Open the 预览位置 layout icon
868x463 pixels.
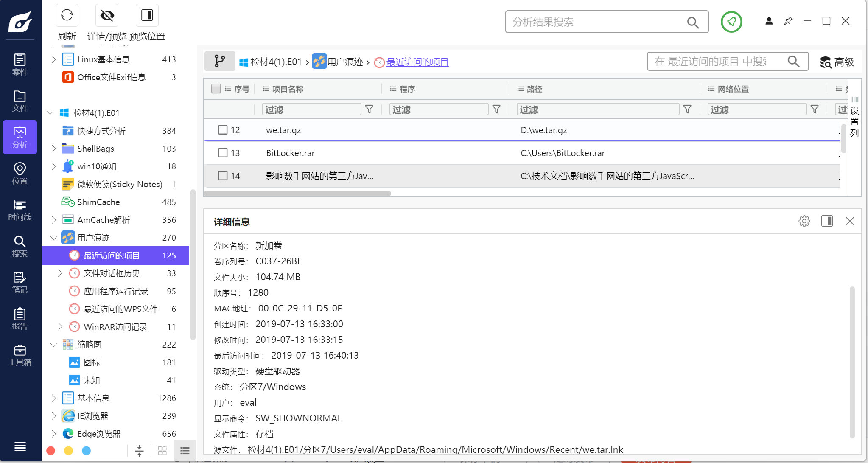point(147,16)
